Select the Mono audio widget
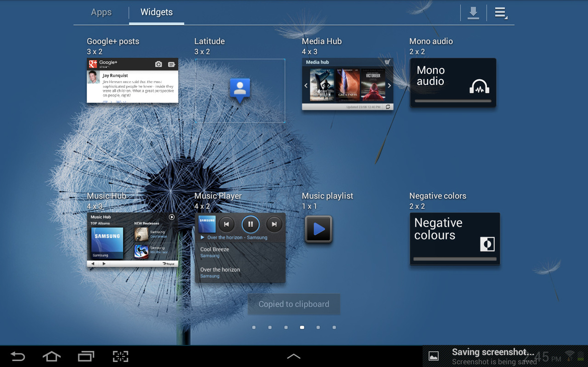 [453, 83]
